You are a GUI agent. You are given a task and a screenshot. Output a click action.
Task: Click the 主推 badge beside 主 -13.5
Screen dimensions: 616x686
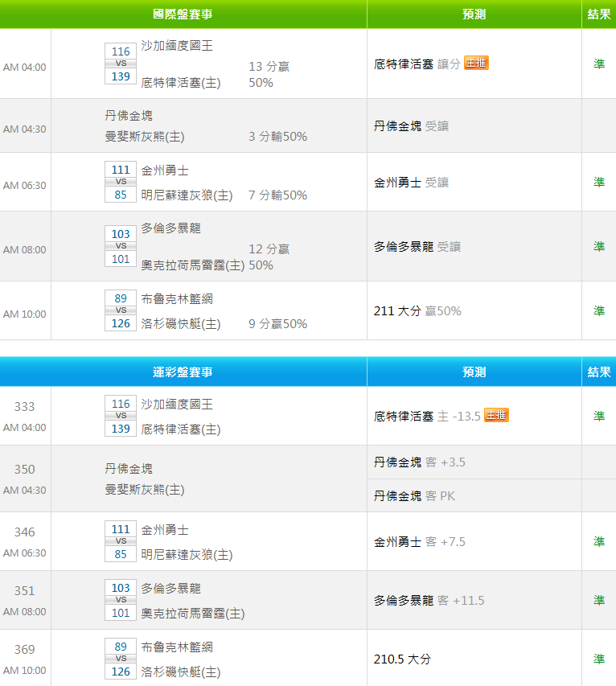coord(496,415)
